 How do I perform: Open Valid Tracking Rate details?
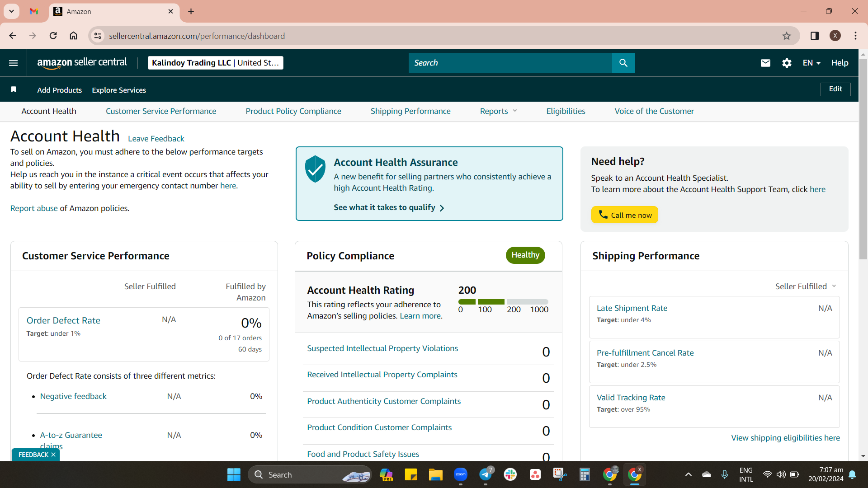pos(631,398)
